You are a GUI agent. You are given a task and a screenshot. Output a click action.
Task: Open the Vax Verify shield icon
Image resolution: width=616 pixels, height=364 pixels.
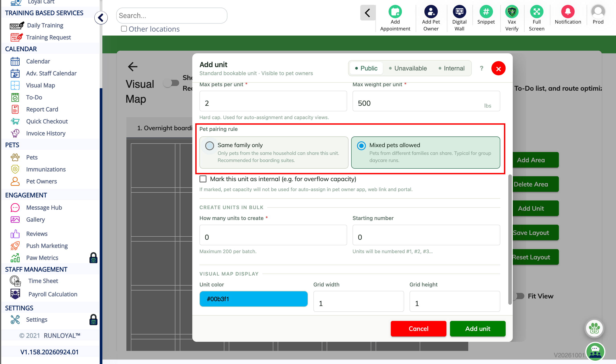(512, 12)
